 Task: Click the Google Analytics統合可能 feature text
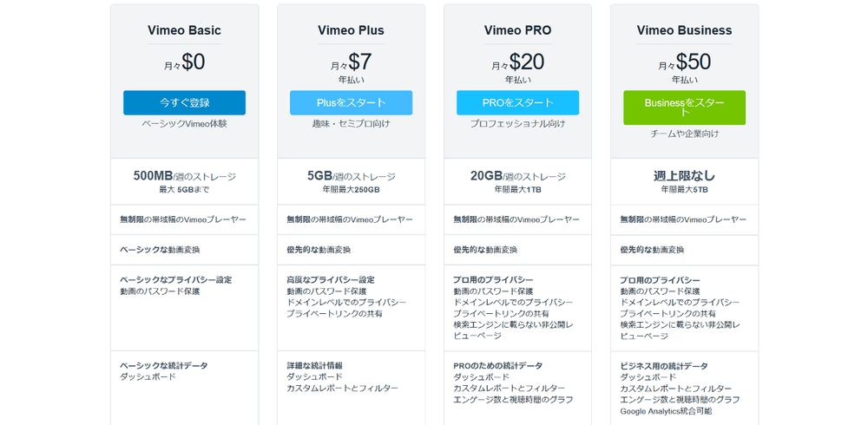click(x=666, y=410)
